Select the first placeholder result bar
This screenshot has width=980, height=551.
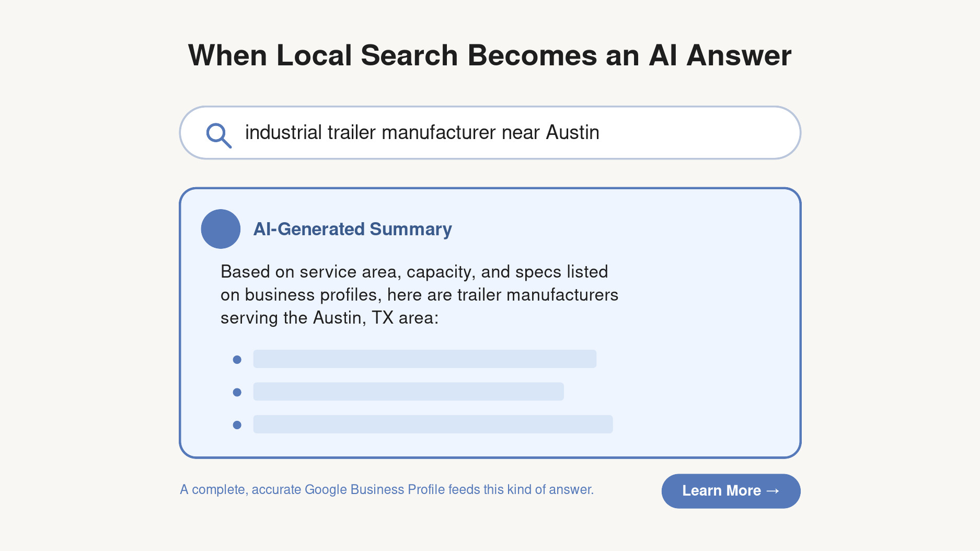pyautogui.click(x=424, y=359)
